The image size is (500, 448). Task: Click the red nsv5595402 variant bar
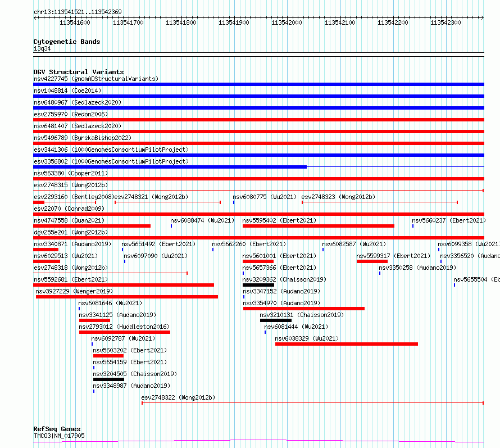pos(319,226)
